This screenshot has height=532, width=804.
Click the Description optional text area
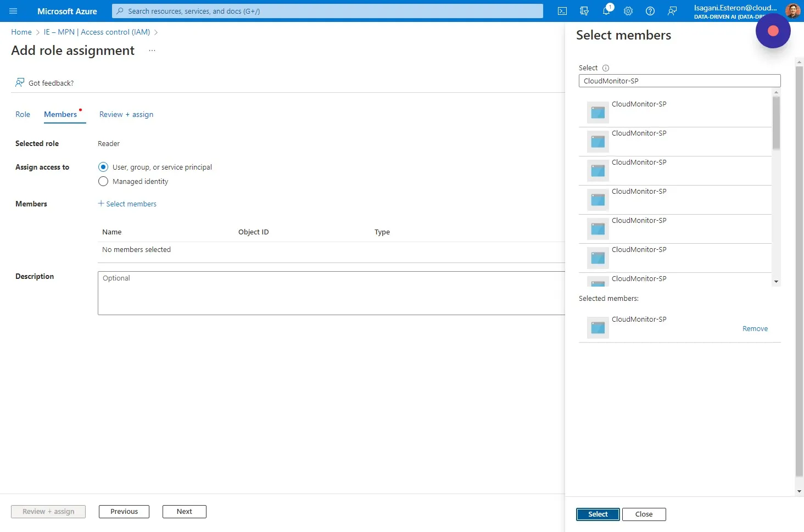(x=332, y=293)
